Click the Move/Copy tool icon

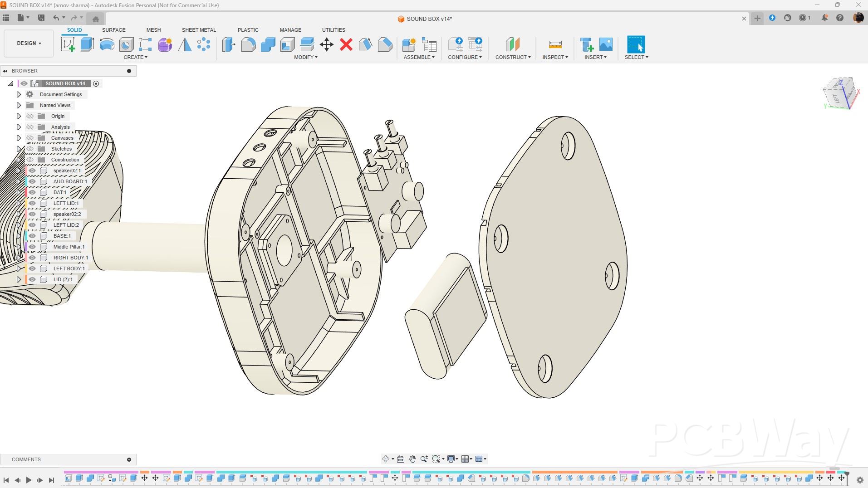pos(327,44)
